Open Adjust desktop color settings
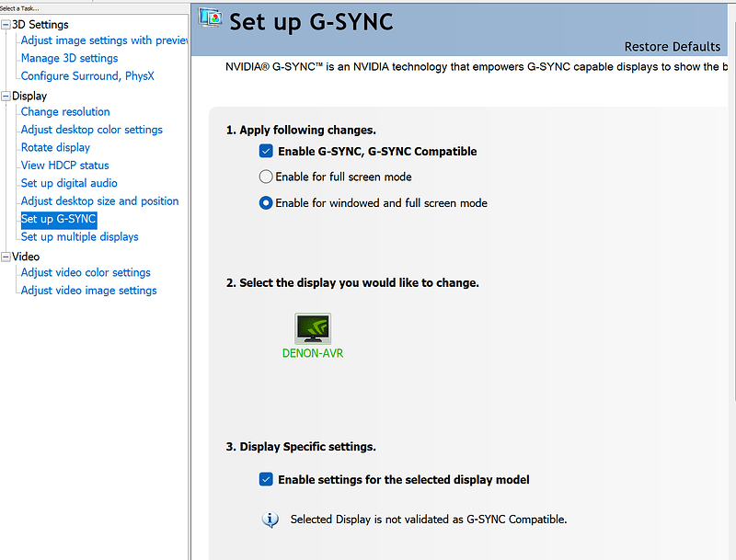Viewport: 736px width, 560px height. coord(91,130)
